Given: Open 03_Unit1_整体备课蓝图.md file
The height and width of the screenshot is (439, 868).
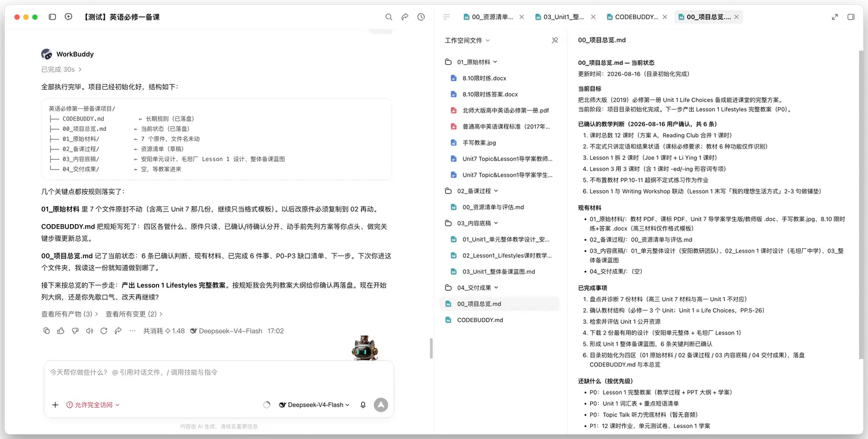Looking at the screenshot, I should point(499,272).
